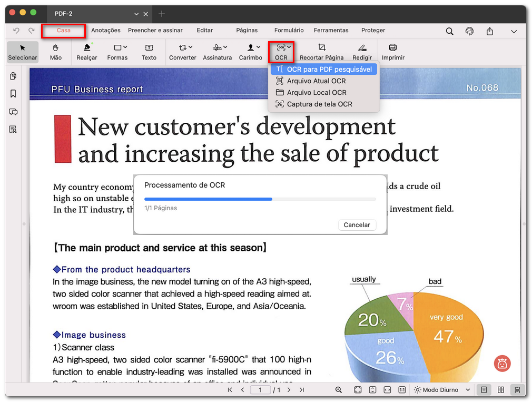The width and height of the screenshot is (532, 402).
Task: Open the Assinatura dropdown options
Action: point(217,52)
